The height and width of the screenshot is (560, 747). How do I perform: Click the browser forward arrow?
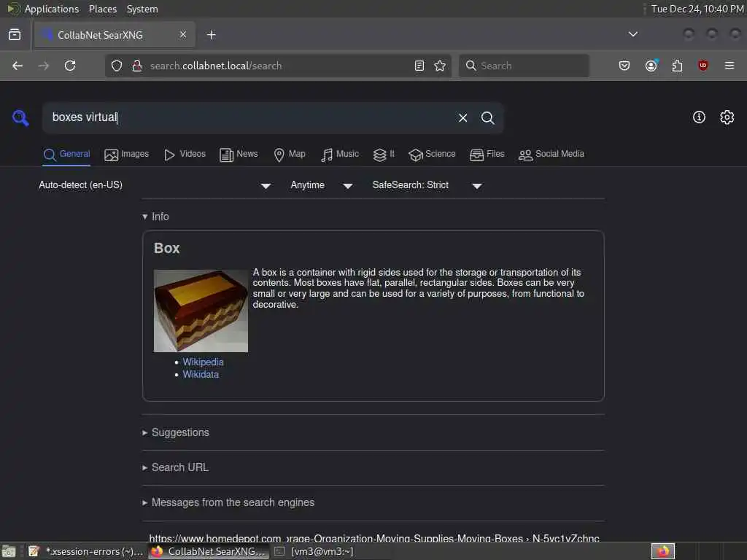(44, 66)
